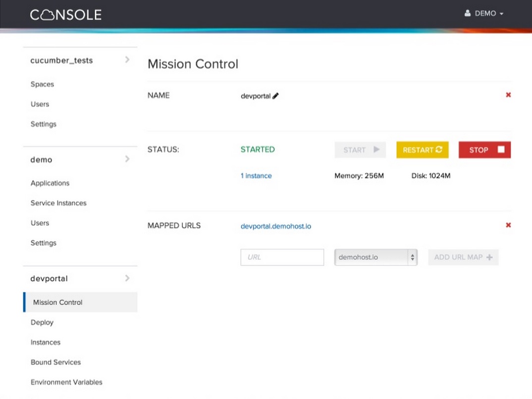532x399 pixels.
Task: Expand the demo space chevron
Action: tap(127, 159)
